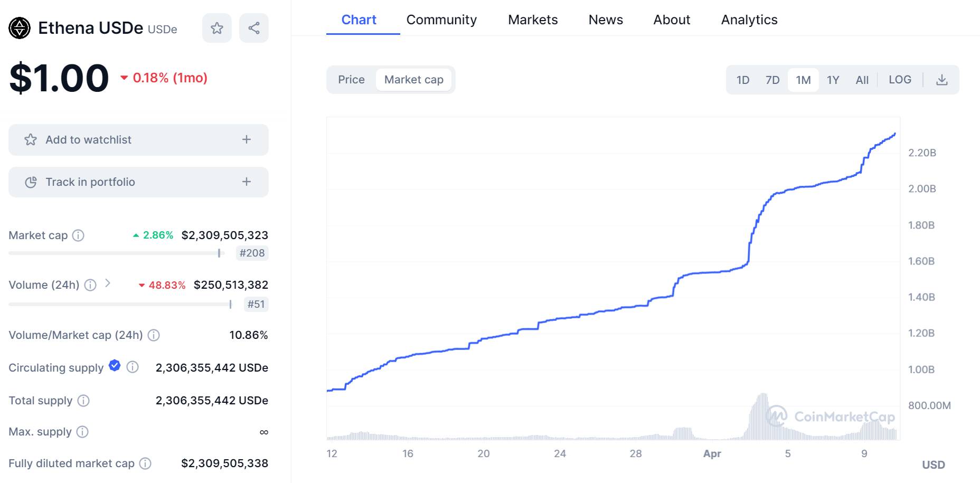Open Total supply info icon
980x483 pixels.
83,401
